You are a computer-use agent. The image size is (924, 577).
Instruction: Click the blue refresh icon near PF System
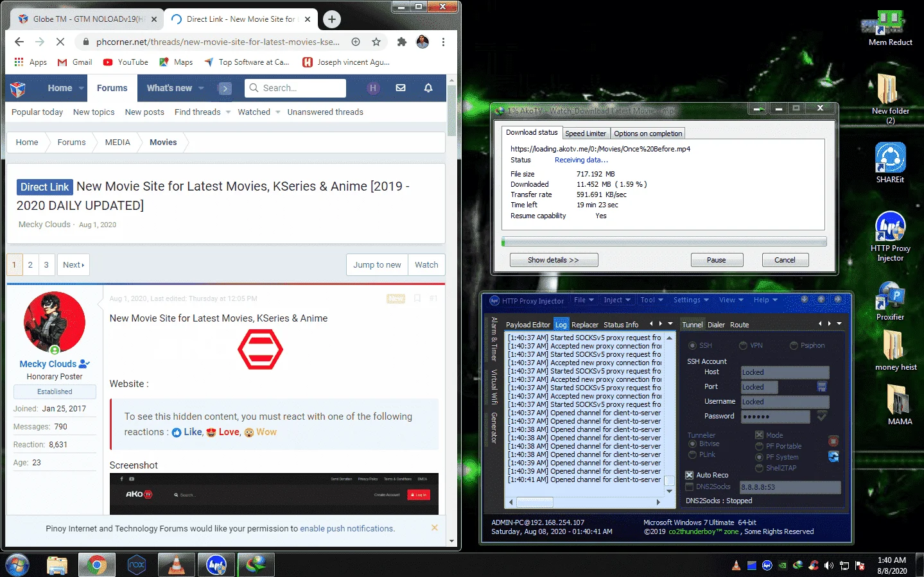(833, 456)
